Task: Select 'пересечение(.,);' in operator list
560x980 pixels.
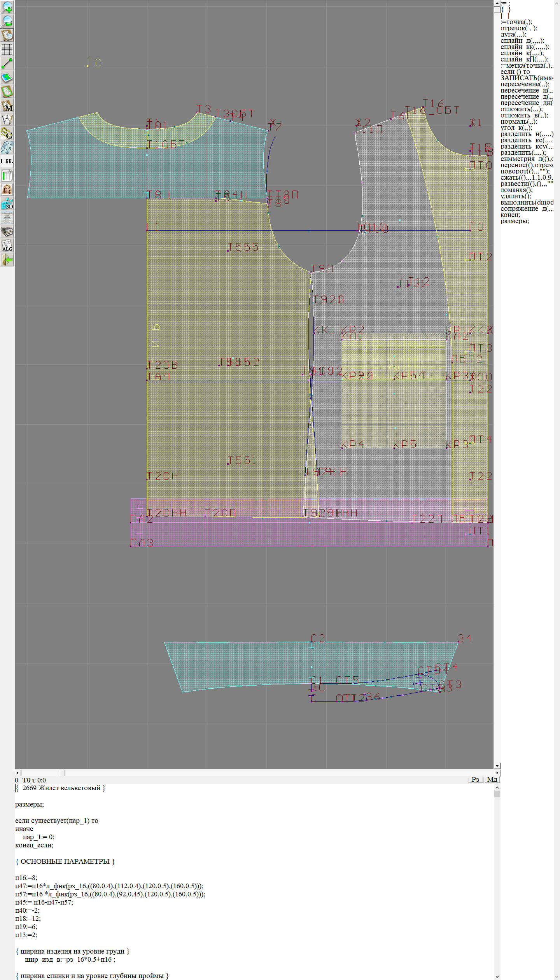Action: click(x=525, y=84)
